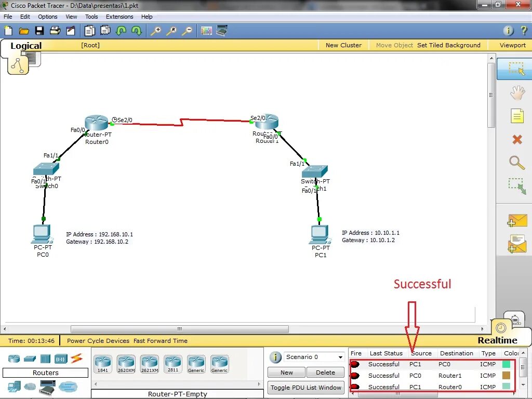
Task: Select the Connections lightning bolt icon
Action: [77, 358]
